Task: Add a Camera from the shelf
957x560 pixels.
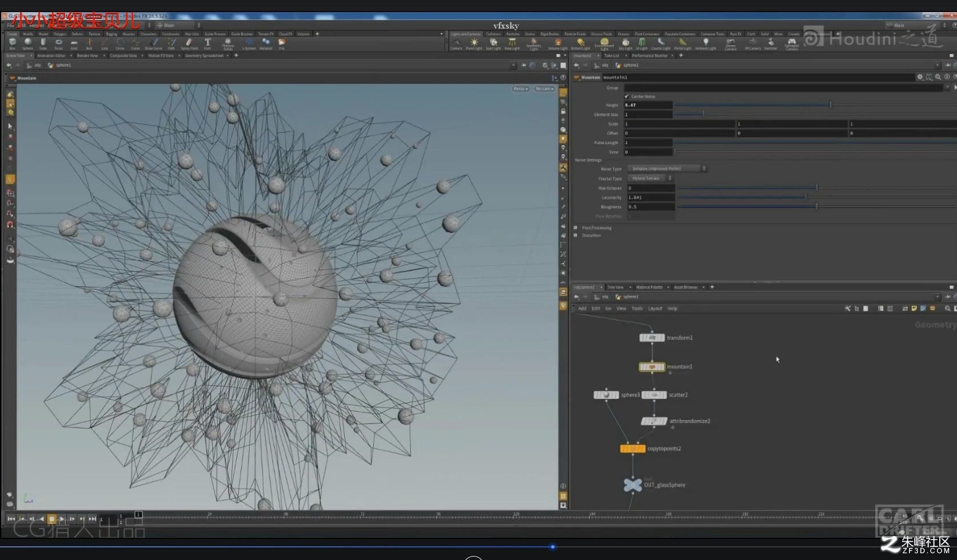Action: point(456,44)
